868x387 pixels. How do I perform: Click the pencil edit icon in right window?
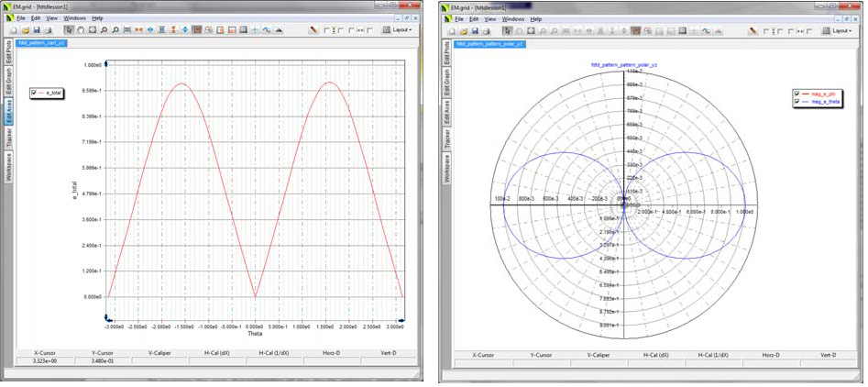tap(753, 31)
